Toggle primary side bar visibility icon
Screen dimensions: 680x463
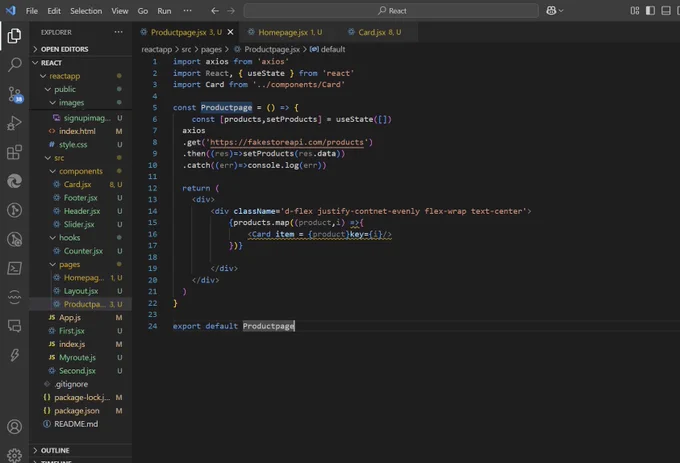tap(650, 11)
